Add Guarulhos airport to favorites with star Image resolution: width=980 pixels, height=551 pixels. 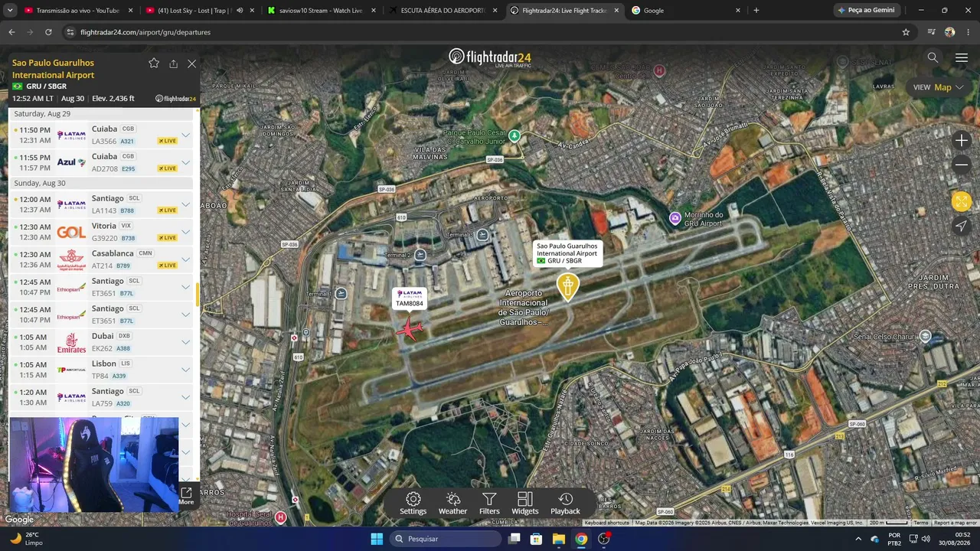(154, 64)
